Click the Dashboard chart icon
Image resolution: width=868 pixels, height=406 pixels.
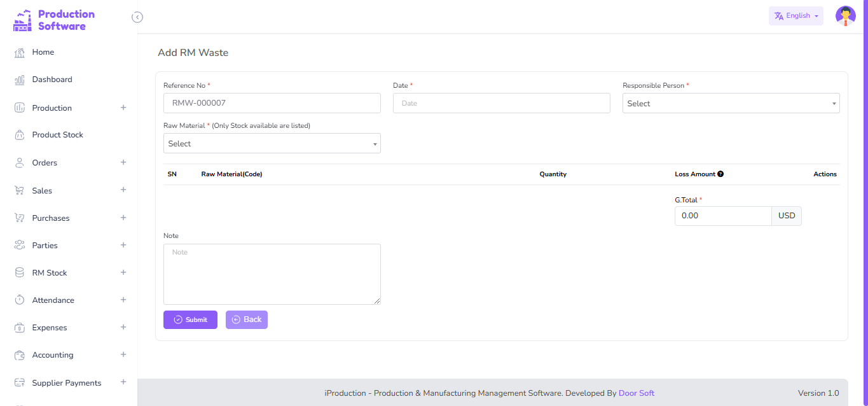pyautogui.click(x=20, y=80)
